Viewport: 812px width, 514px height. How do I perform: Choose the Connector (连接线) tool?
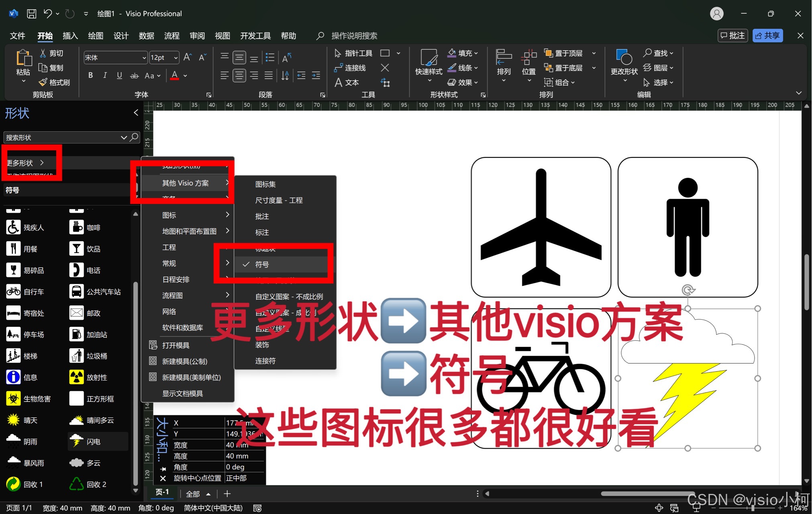click(338, 68)
